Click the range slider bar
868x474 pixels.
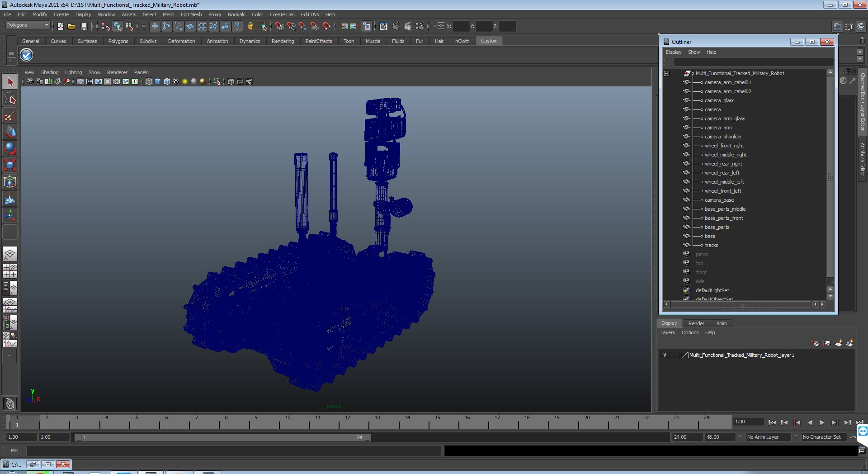[x=222, y=437]
